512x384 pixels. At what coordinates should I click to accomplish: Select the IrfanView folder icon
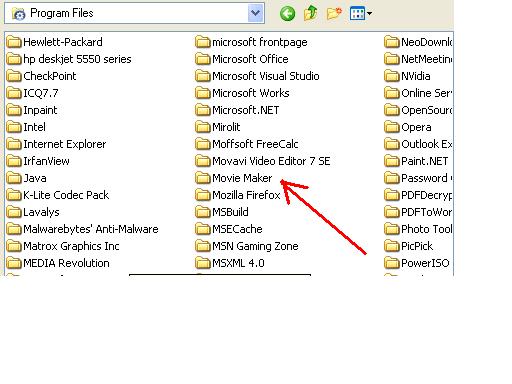[x=14, y=161]
